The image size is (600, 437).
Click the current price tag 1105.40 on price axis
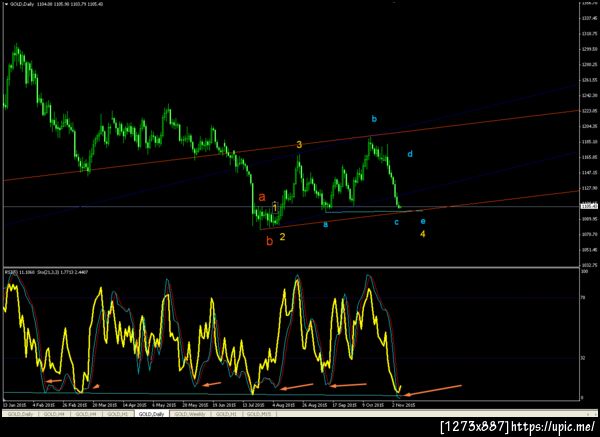click(589, 207)
